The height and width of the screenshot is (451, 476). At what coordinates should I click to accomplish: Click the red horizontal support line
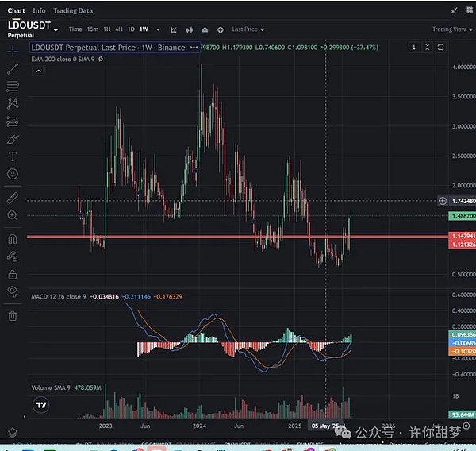click(198, 237)
